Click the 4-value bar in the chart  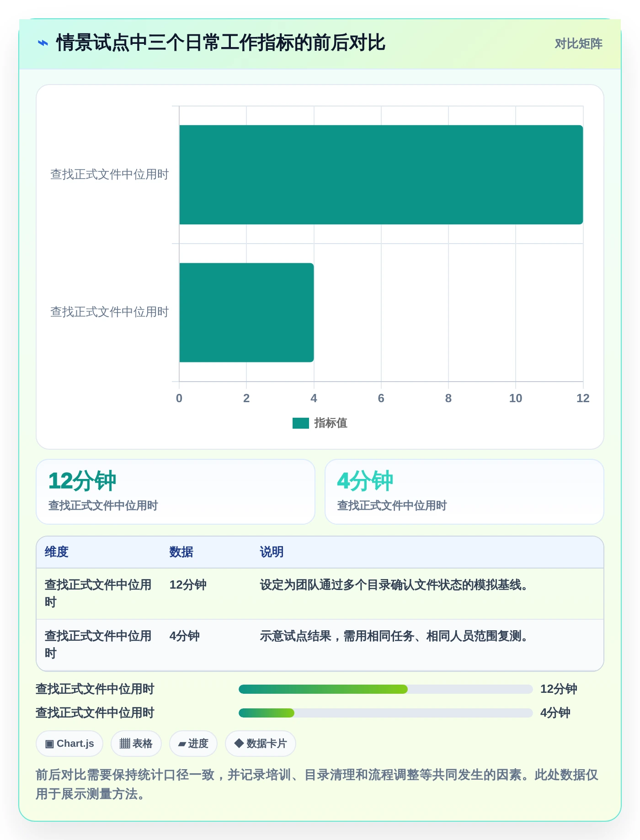tap(246, 313)
